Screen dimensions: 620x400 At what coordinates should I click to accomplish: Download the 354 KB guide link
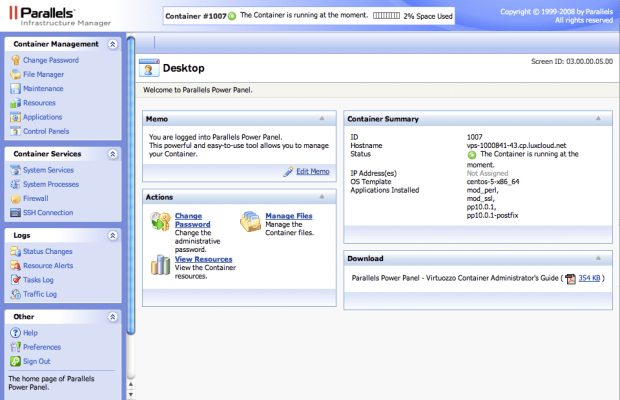coord(589,278)
